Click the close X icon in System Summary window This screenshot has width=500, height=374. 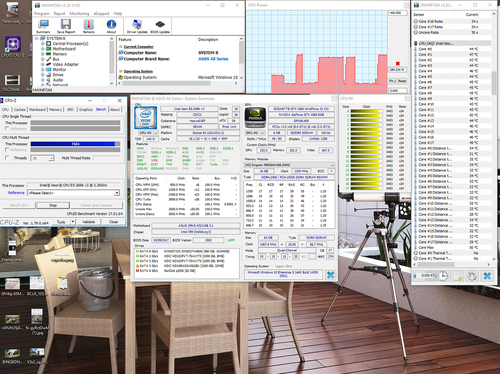tap(330, 275)
